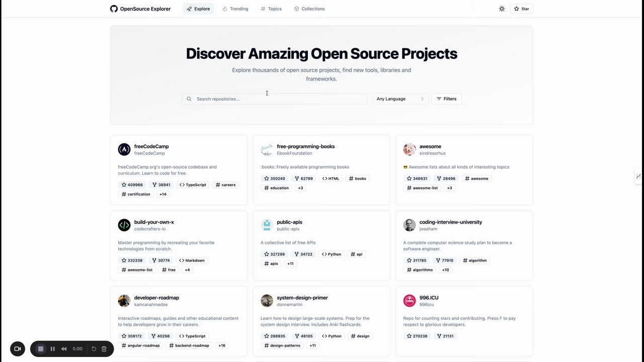Viewport: 644px width, 362px height.
Task: Click the rewind button in recorder
Action: click(64, 349)
